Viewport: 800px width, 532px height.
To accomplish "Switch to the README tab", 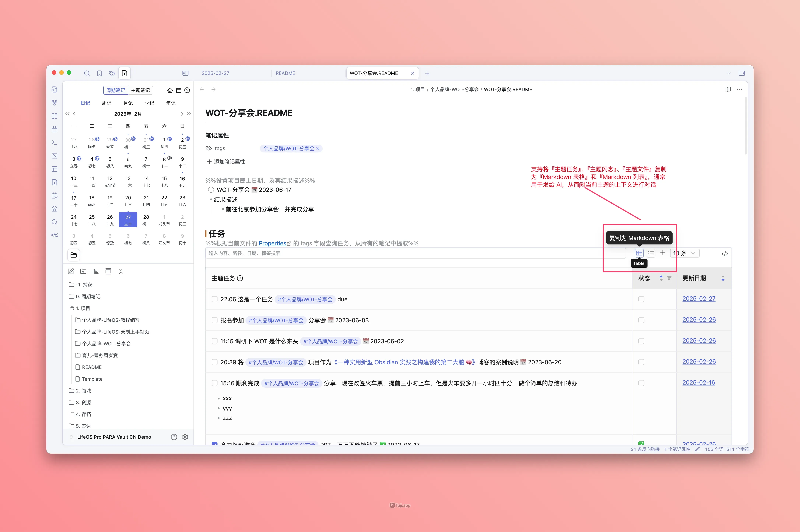I will coord(285,73).
